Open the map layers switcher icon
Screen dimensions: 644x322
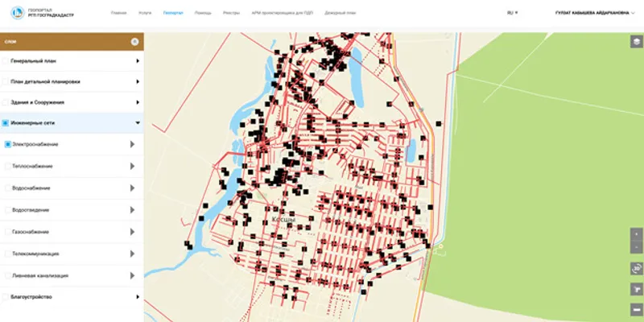[x=636, y=43]
